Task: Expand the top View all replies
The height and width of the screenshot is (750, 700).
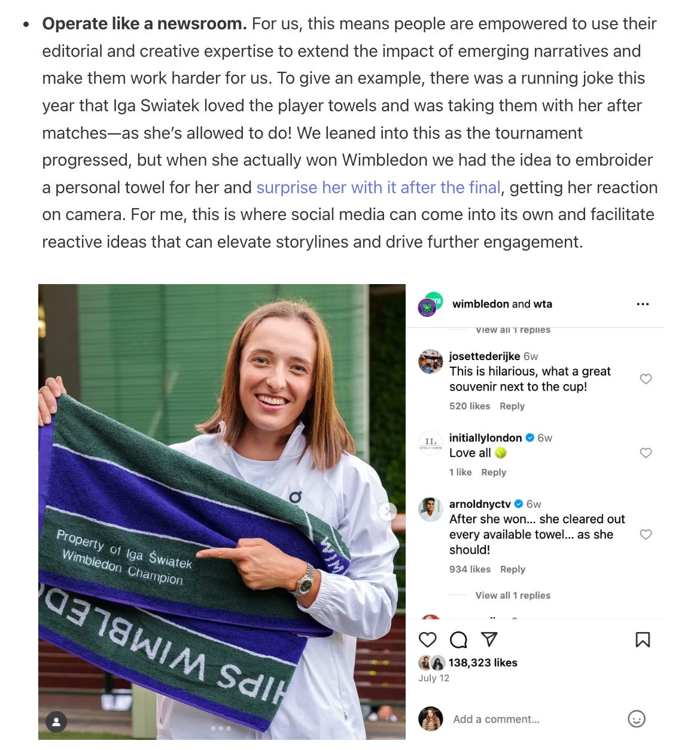Action: click(x=513, y=330)
